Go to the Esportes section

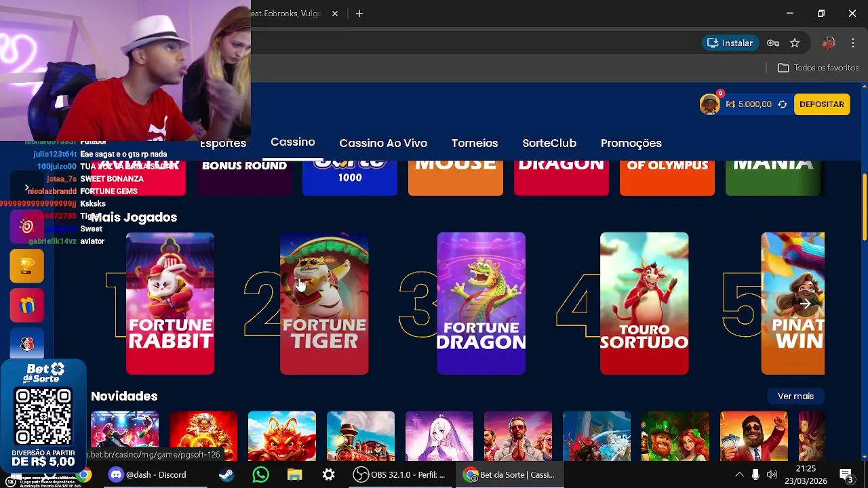pyautogui.click(x=223, y=144)
